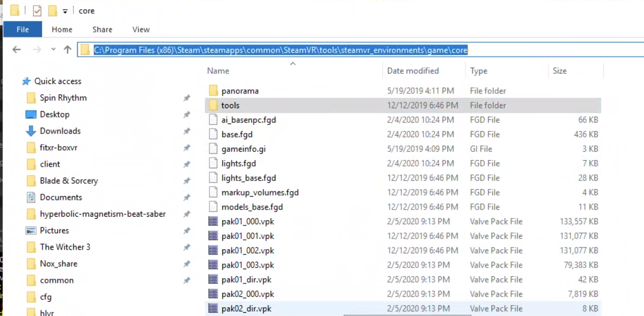Open Desktop in the navigation pane
This screenshot has width=644, height=316.
[x=55, y=115]
